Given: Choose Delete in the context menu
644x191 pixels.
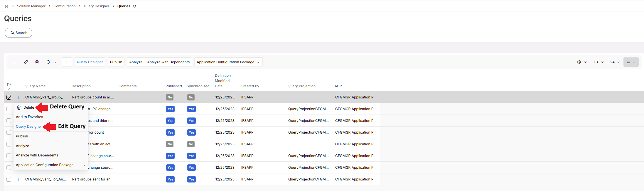Looking at the screenshot, I should click(x=29, y=108).
